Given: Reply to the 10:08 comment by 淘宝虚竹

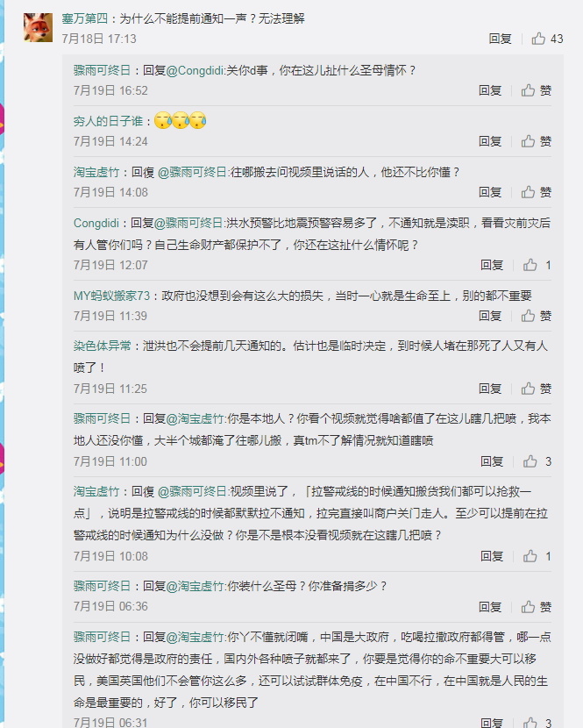Looking at the screenshot, I should point(492,556).
